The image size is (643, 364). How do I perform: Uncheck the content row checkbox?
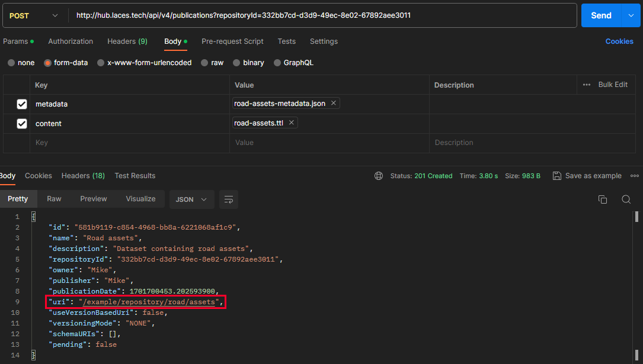tap(22, 124)
